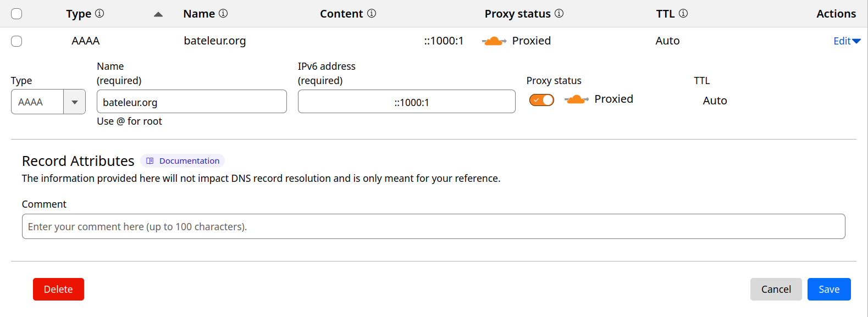This screenshot has width=868, height=317.
Task: Click the Documentation book icon
Action: click(x=149, y=160)
